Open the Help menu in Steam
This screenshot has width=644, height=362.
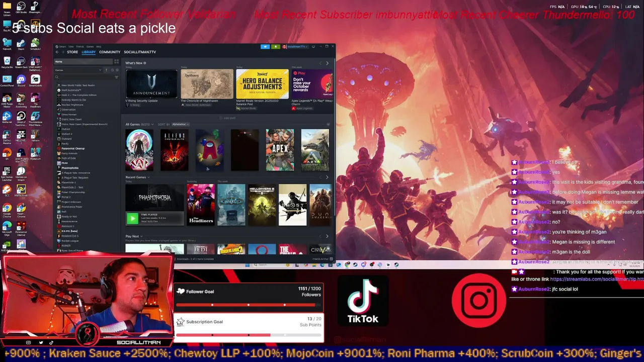point(99,47)
